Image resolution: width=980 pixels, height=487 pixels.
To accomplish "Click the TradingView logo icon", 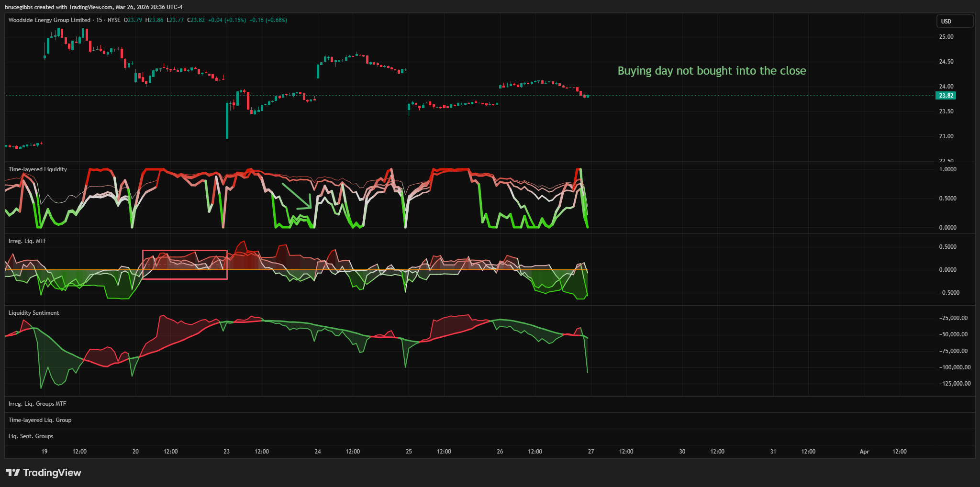I will tap(12, 473).
